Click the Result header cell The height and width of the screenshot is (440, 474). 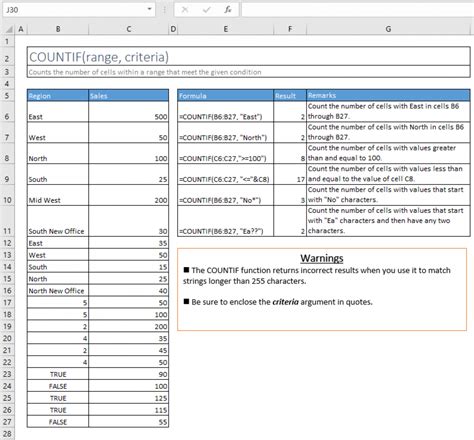tap(290, 96)
